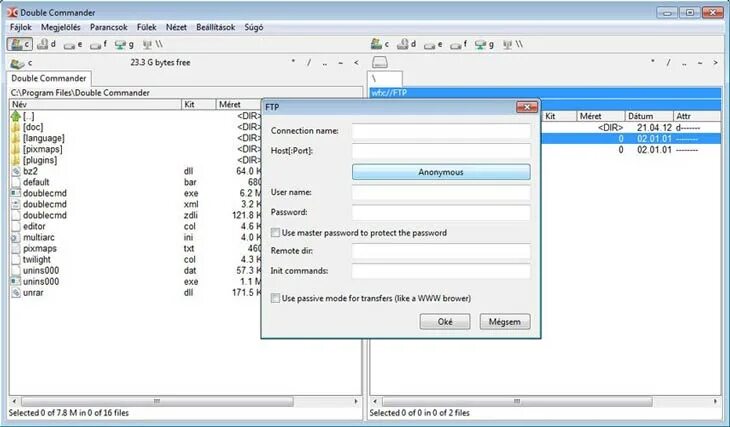Select drive f in right panel drive bar
This screenshot has height=427, width=730.
(x=459, y=44)
